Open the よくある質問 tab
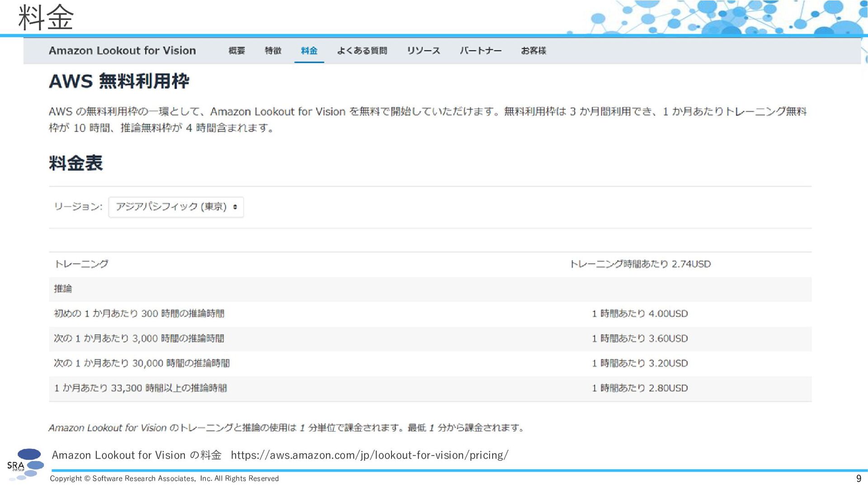The image size is (868, 488). (362, 51)
